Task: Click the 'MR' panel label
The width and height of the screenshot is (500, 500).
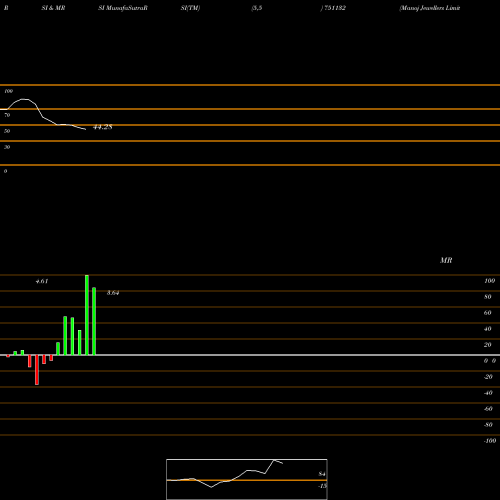Action: [446, 260]
